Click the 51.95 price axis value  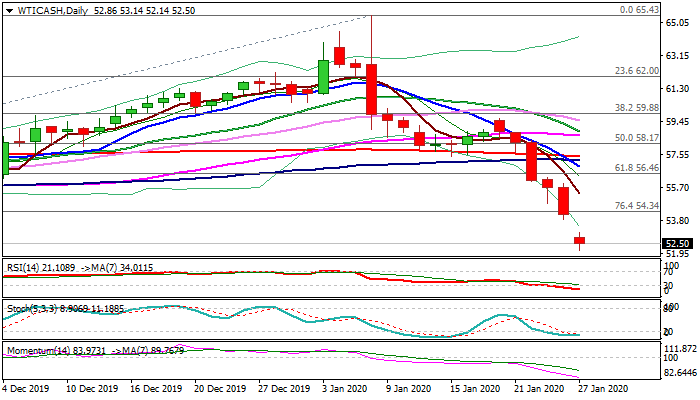tap(677, 254)
